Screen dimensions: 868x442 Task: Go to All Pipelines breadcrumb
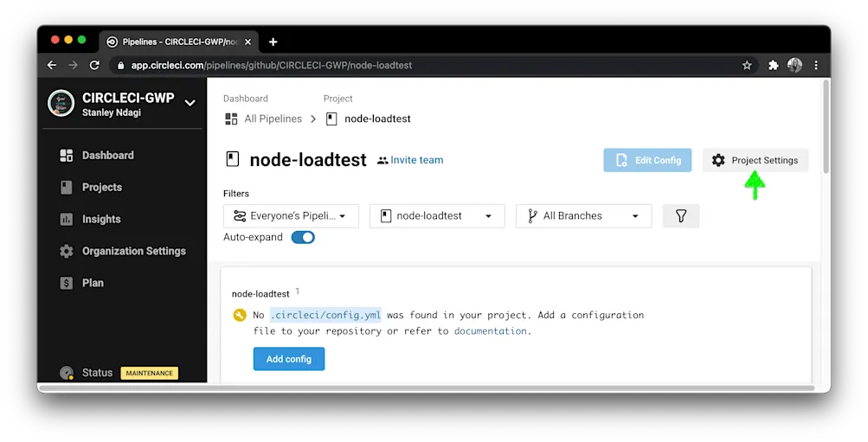point(273,119)
